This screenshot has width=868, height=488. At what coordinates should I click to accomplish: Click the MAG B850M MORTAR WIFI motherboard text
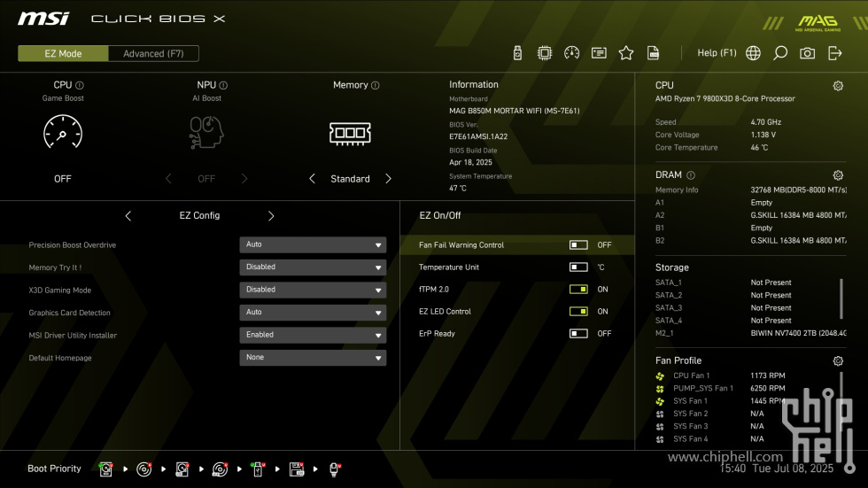click(515, 111)
